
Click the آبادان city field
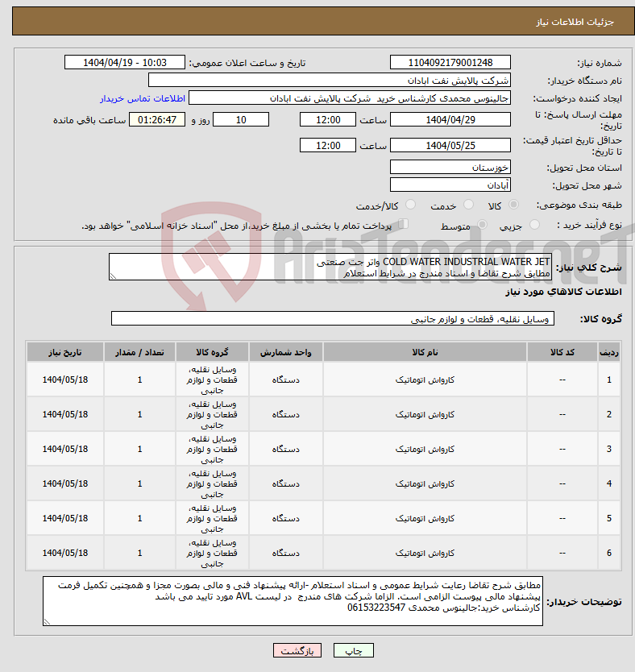click(x=450, y=185)
